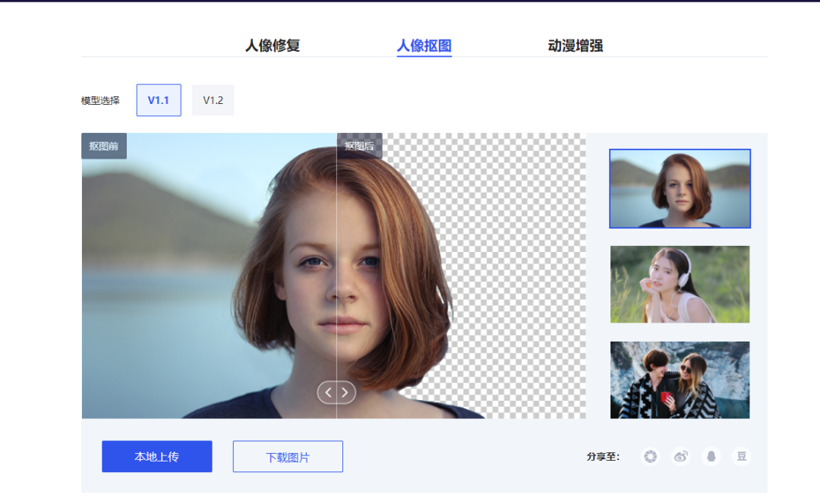Download the result with 下载图片

click(288, 456)
